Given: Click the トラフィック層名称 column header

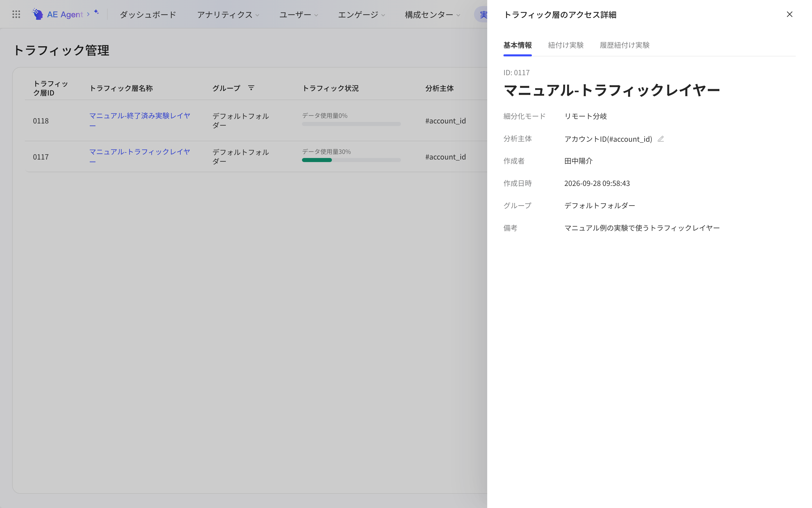Looking at the screenshot, I should [x=121, y=88].
